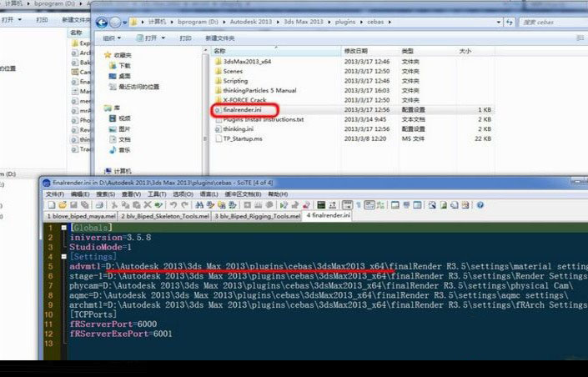Collapse the [Settings] fold marker
The height and width of the screenshot is (377, 588).
[63, 257]
